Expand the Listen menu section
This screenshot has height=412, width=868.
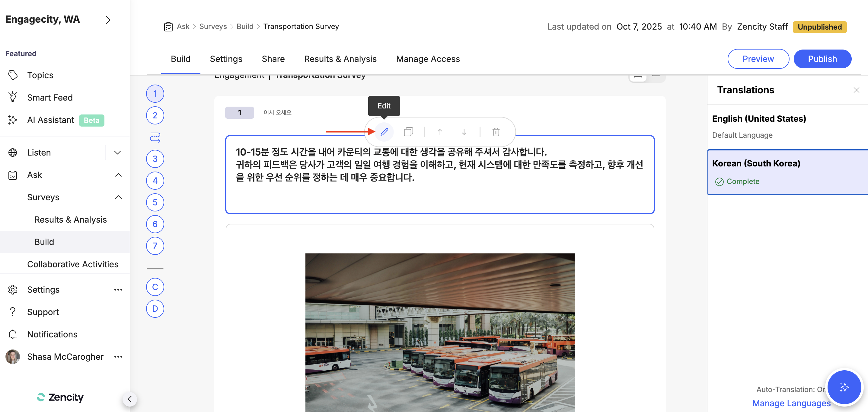[x=118, y=153]
